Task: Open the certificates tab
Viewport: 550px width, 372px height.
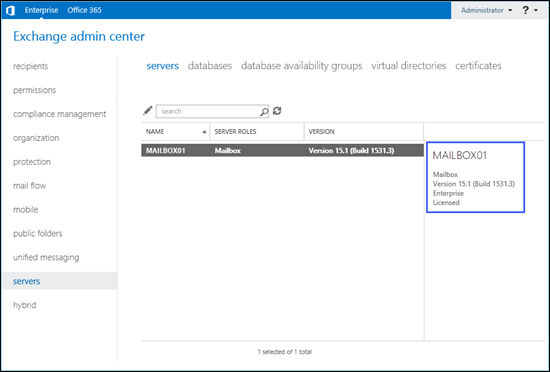Action: point(478,66)
